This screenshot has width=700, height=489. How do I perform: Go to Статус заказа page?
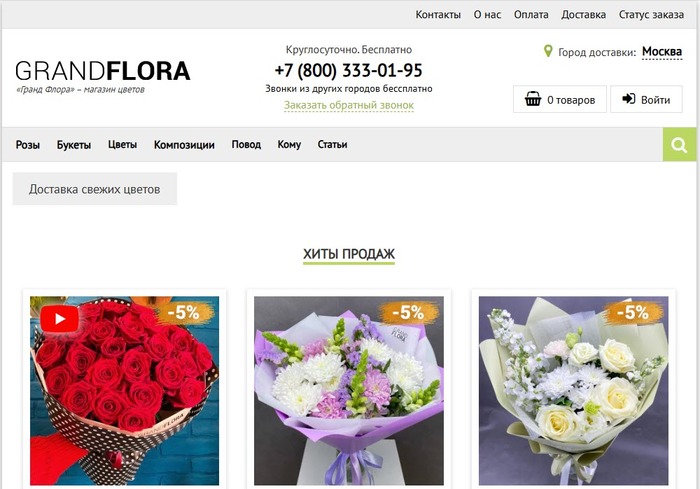pos(651,15)
